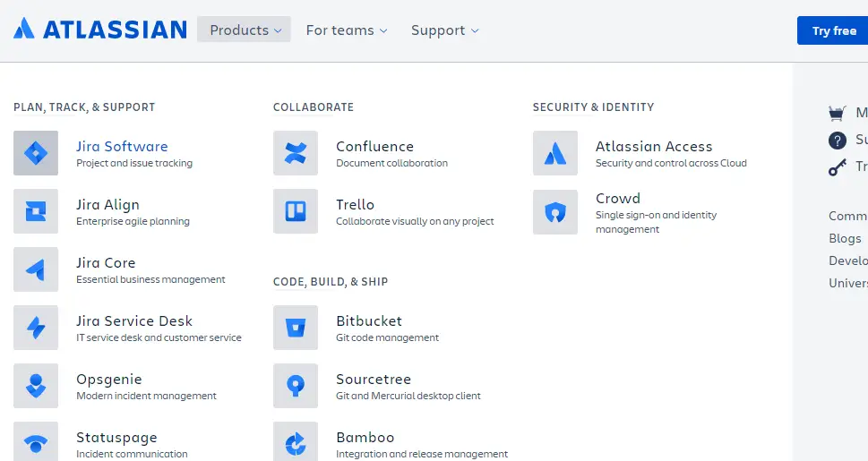Click "Incident communication" description

click(x=132, y=454)
